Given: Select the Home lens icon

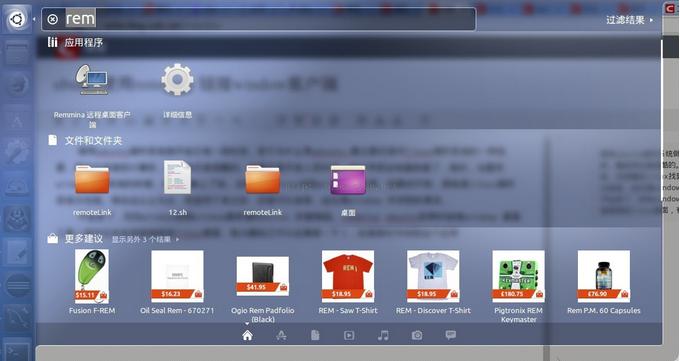Looking at the screenshot, I should (247, 335).
